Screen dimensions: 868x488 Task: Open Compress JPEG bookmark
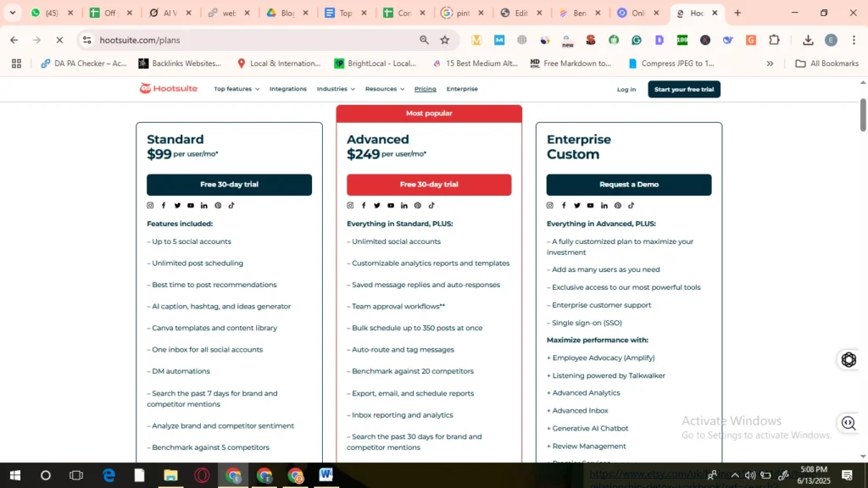click(671, 64)
